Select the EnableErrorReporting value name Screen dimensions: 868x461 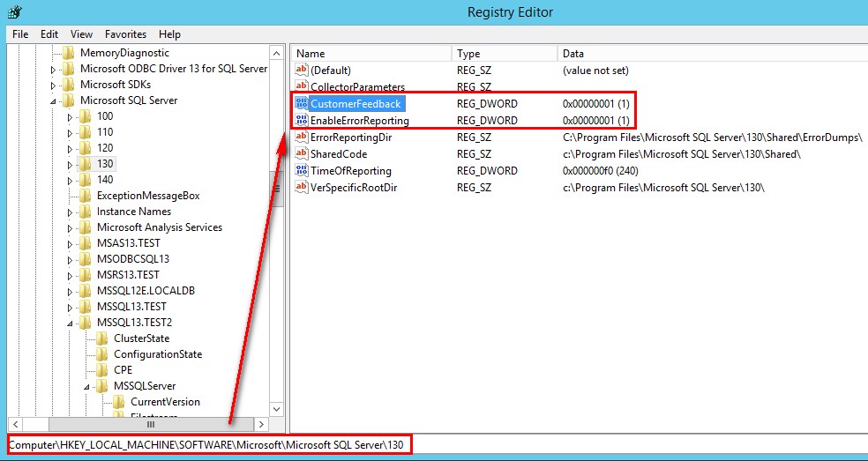[x=359, y=120]
